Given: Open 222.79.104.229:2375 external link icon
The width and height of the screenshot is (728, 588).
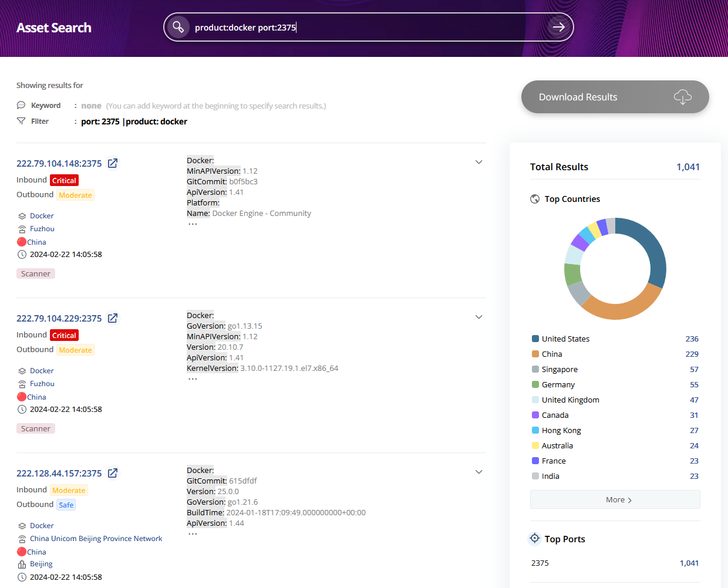Looking at the screenshot, I should [113, 318].
